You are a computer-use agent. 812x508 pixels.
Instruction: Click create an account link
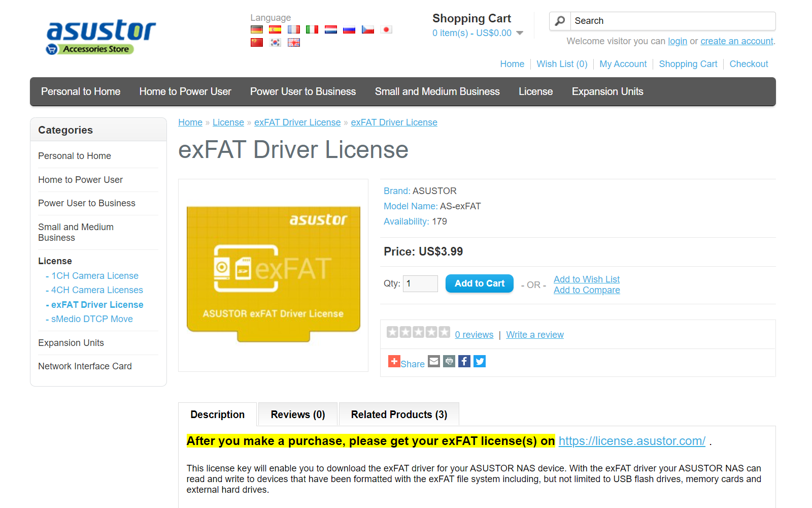point(737,41)
